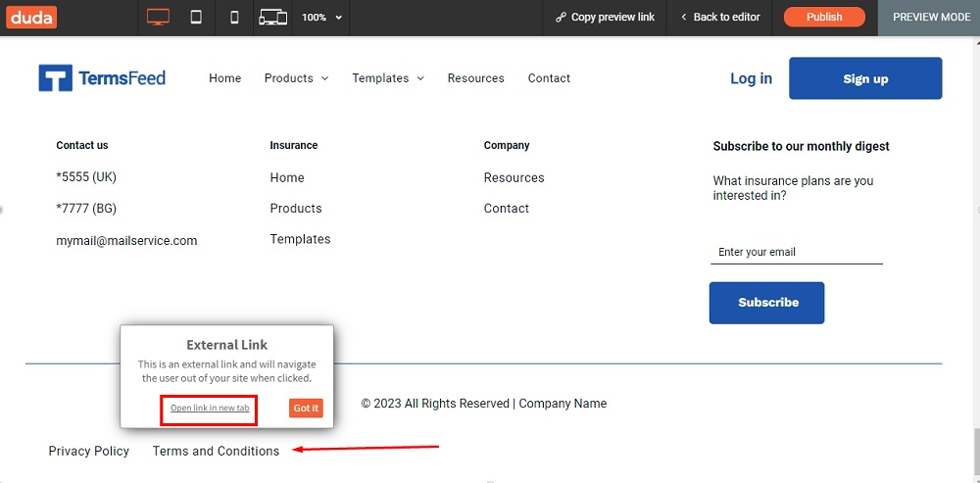Open footer Contact link under Company
This screenshot has width=980, height=483.
point(507,208)
